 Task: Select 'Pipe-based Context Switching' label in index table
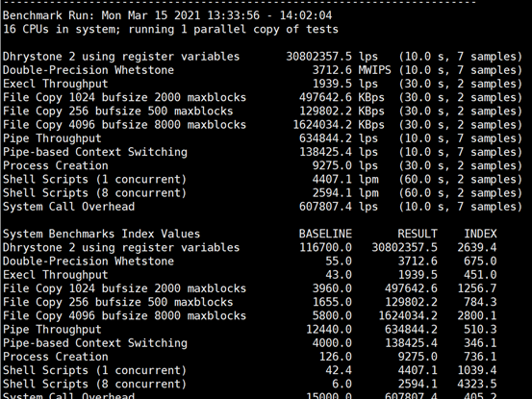[95, 343]
